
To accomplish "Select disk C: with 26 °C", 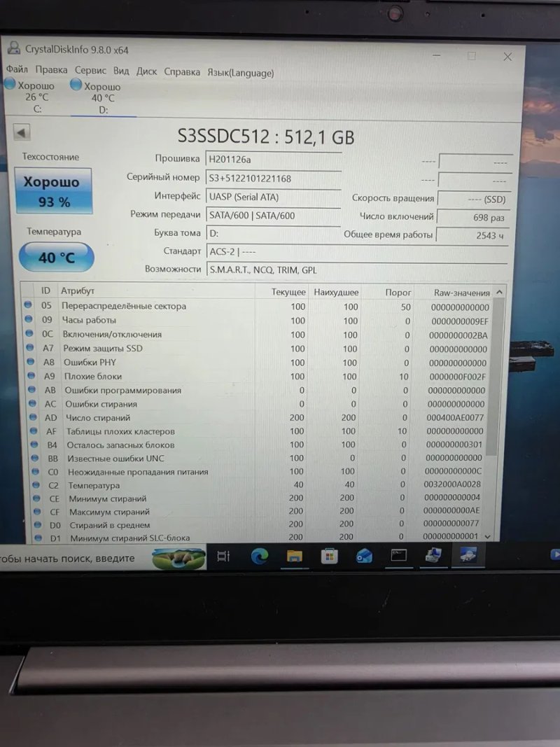I will [x=31, y=97].
